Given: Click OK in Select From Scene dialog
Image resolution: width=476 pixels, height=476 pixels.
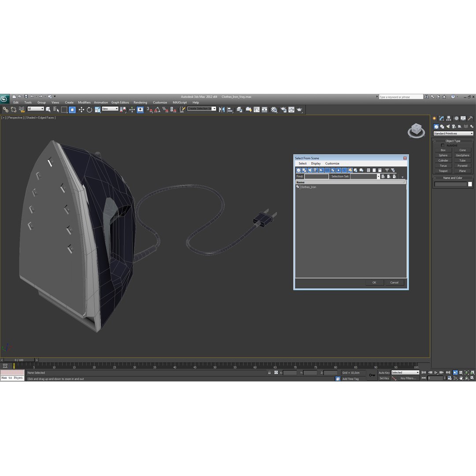Looking at the screenshot, I should [x=374, y=283].
